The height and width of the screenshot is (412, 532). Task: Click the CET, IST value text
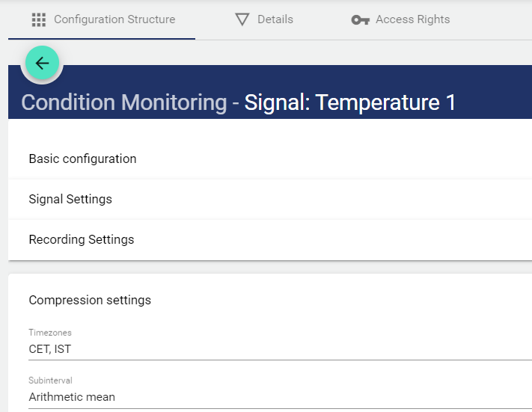pyautogui.click(x=50, y=349)
